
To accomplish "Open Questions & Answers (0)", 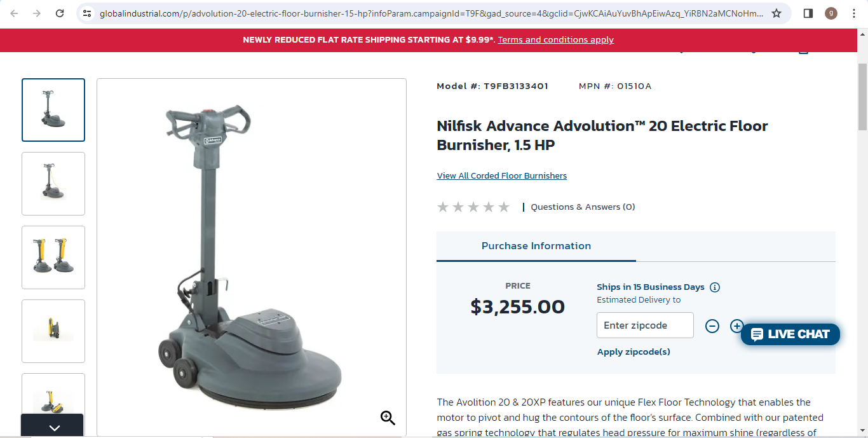I will coord(583,207).
